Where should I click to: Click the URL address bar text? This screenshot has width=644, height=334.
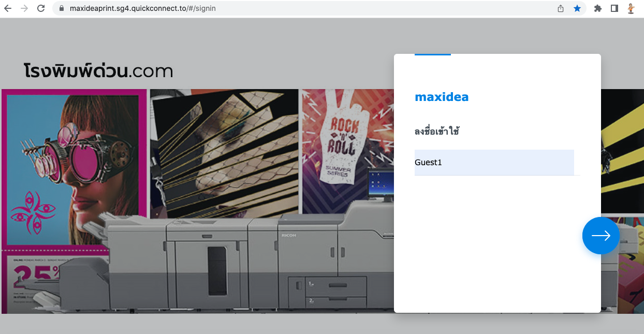(x=143, y=8)
